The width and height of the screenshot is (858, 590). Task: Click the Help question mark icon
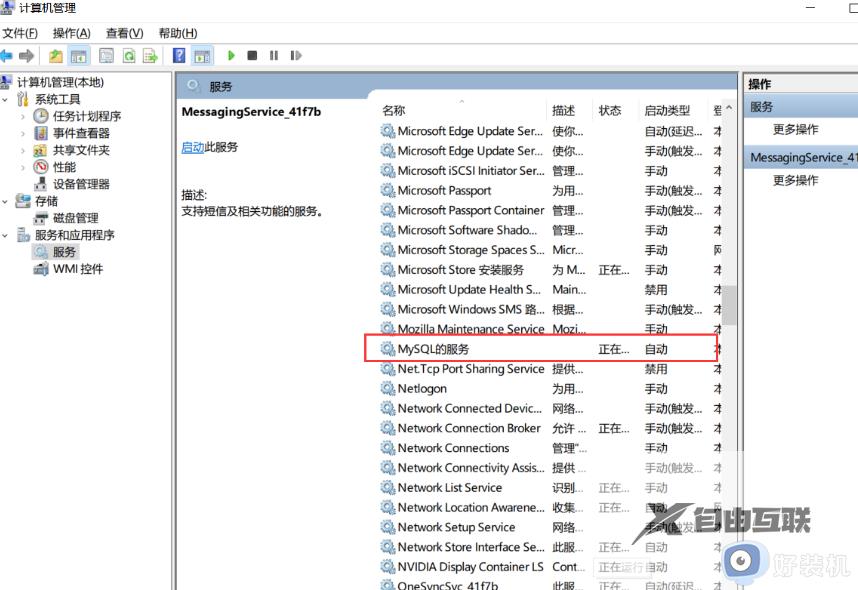click(180, 55)
